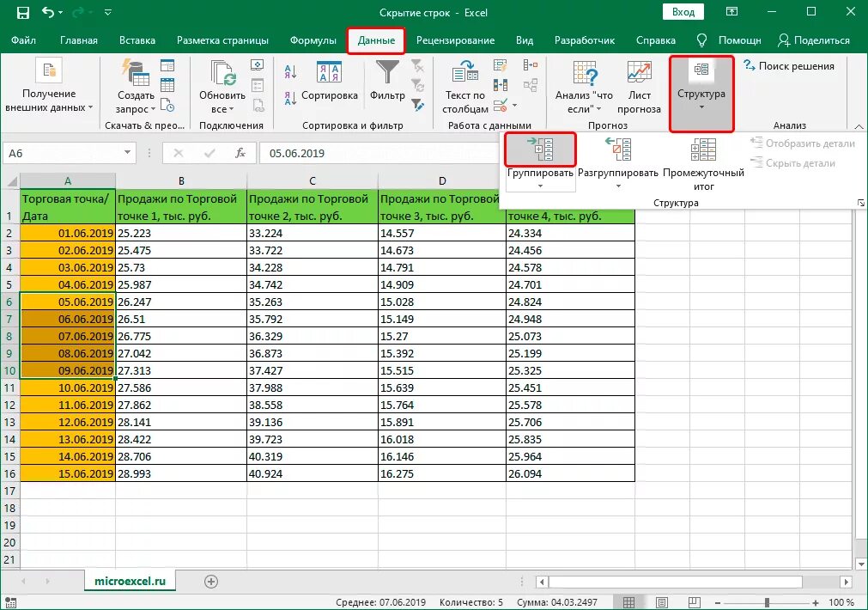Expand Data Validation dropdown arrow
This screenshot has height=610, width=868.
(515, 105)
